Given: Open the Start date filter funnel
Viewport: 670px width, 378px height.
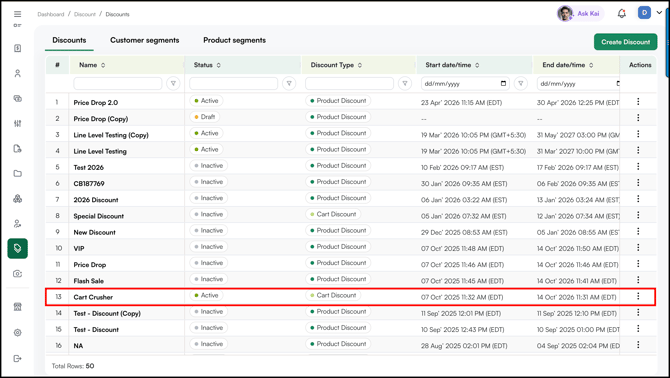Looking at the screenshot, I should [x=520, y=83].
